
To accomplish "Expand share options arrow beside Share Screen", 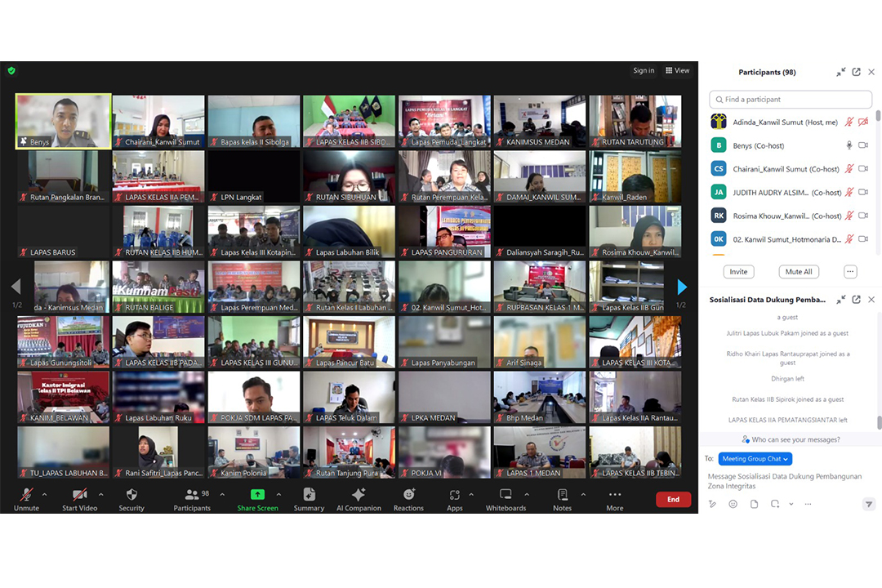I will click(278, 494).
